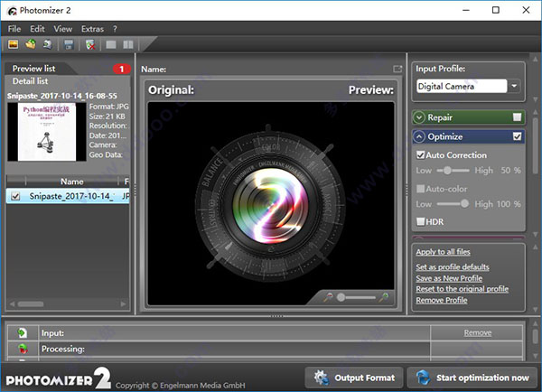Uncheck the Snipaste file row checkbox
Image resolution: width=542 pixels, height=392 pixels.
coord(15,196)
